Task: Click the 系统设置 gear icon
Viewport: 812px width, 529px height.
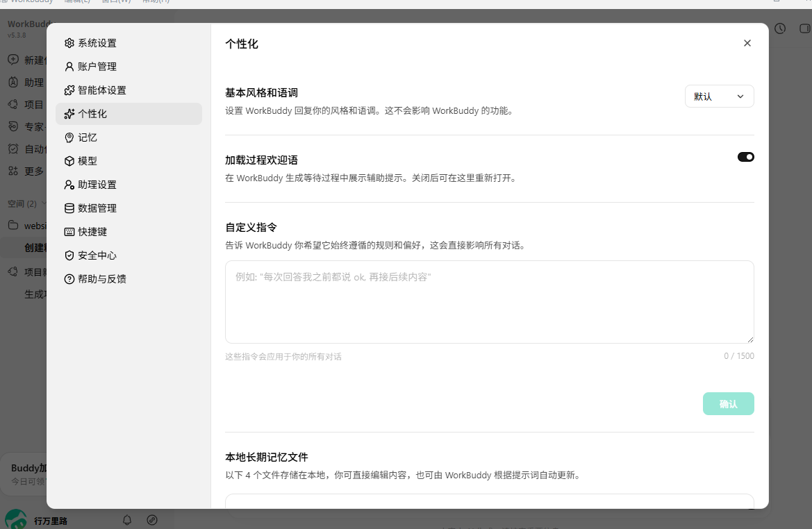Action: pyautogui.click(x=69, y=43)
